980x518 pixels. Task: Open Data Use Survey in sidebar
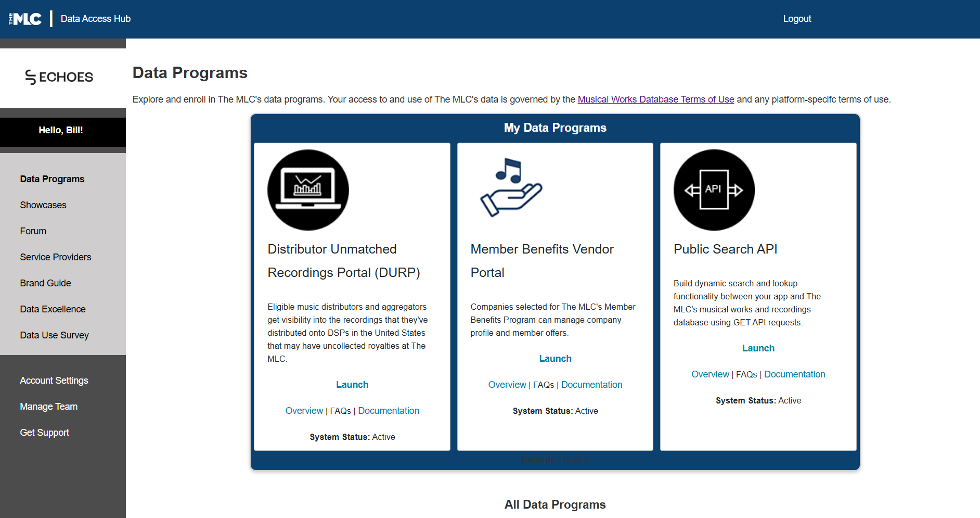pyautogui.click(x=54, y=335)
